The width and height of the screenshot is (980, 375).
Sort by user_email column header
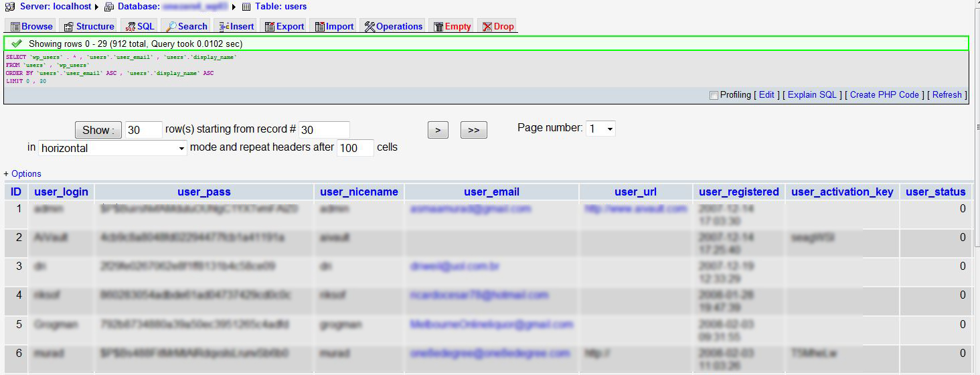tap(491, 192)
